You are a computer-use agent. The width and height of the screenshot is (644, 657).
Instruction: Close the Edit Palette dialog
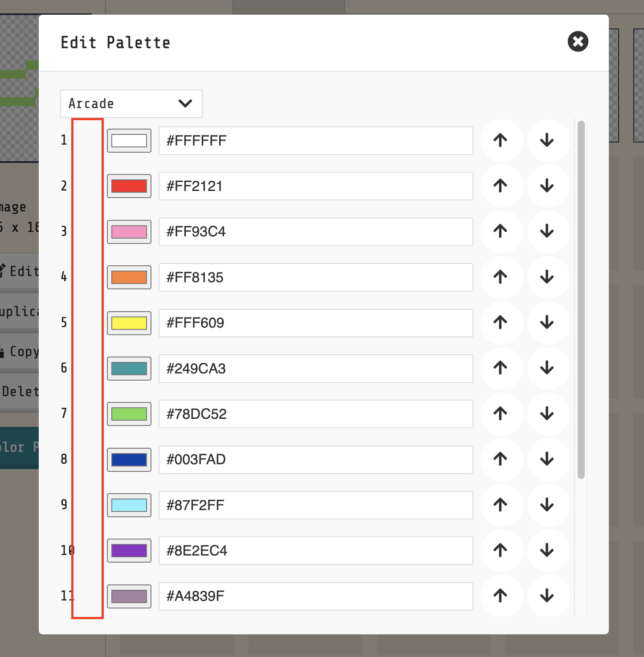(x=578, y=42)
